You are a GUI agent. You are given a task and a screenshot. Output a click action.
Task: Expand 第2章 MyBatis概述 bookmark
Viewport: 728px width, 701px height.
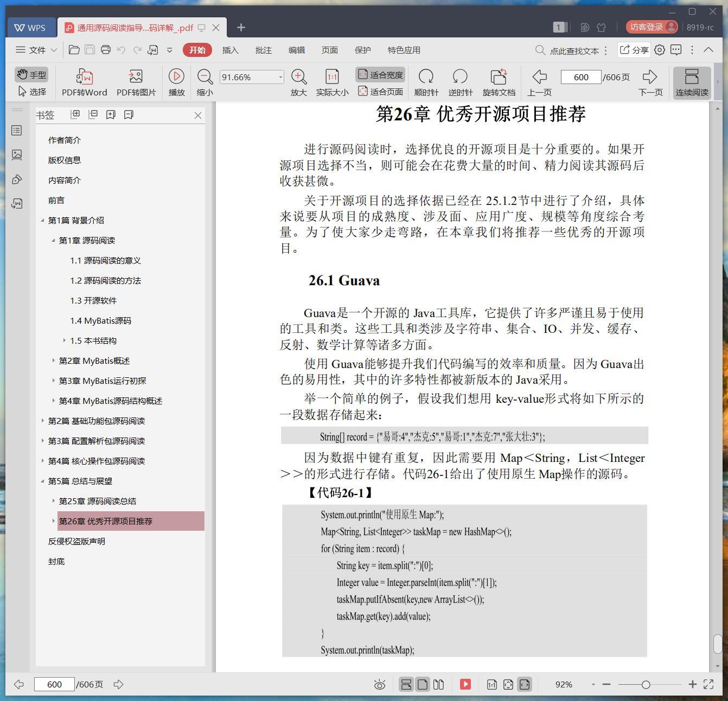point(53,361)
